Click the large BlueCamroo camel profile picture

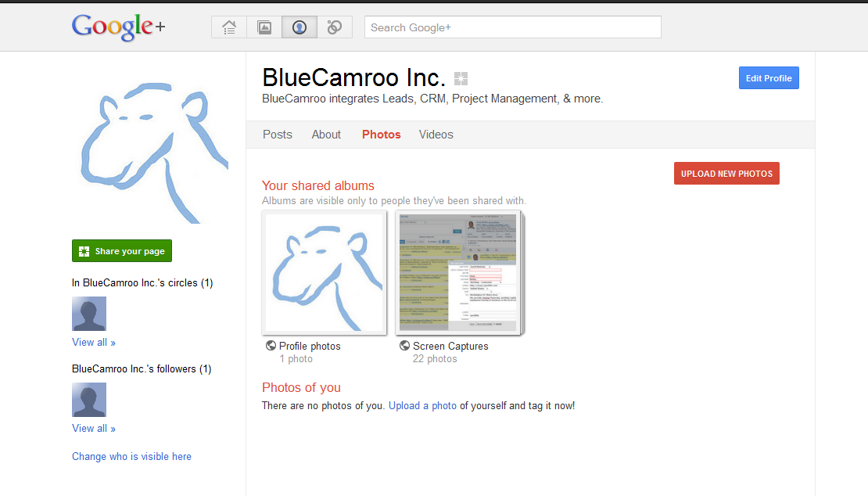149,146
